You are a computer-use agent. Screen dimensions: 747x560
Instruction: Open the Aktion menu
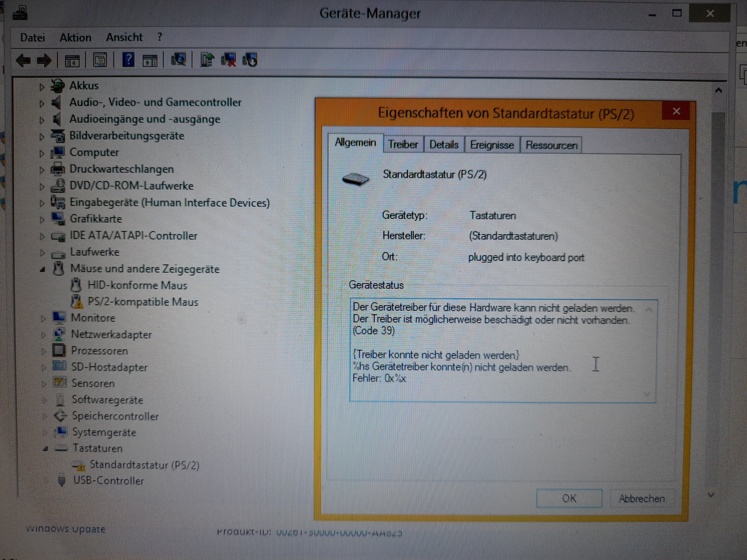coord(75,38)
